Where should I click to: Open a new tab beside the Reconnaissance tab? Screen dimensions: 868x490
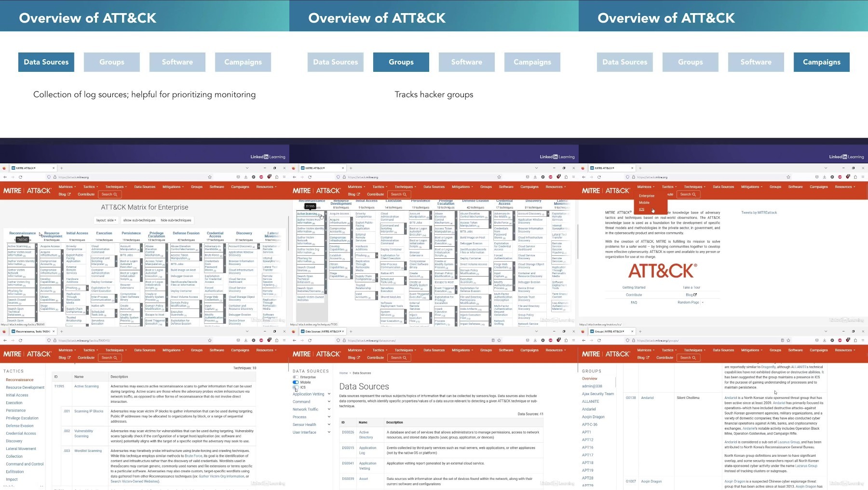(61, 331)
